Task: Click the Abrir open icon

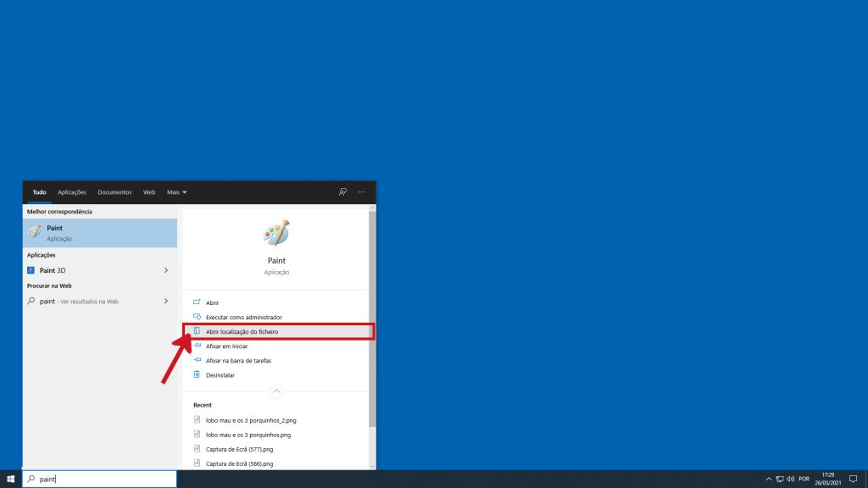Action: point(197,302)
